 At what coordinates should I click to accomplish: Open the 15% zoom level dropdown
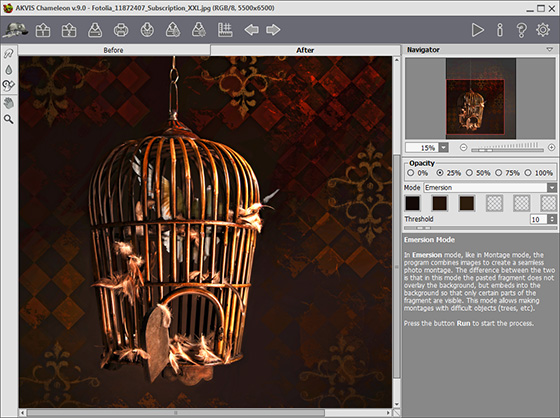coord(444,148)
